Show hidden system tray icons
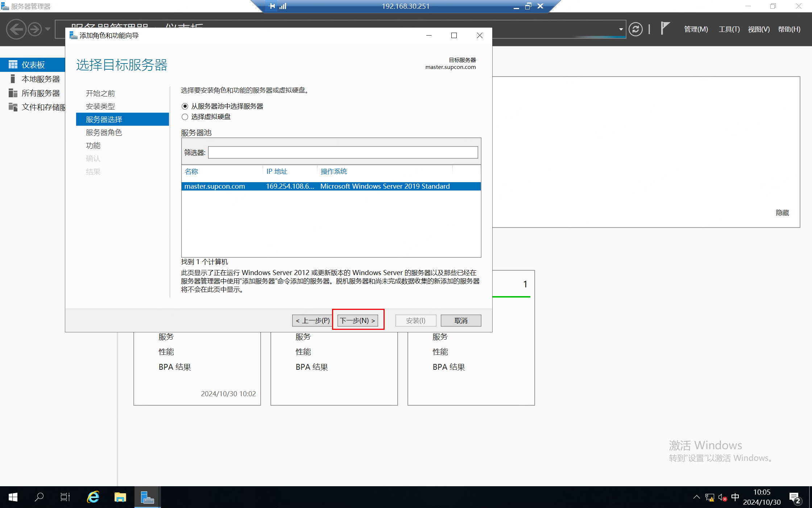 pos(696,497)
